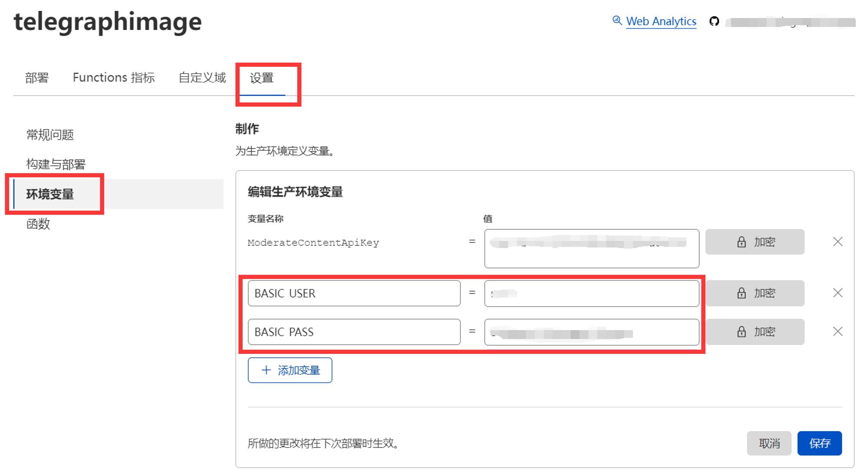The width and height of the screenshot is (868, 475).
Task: Encrypt the BASIC PASS value
Action: point(755,332)
